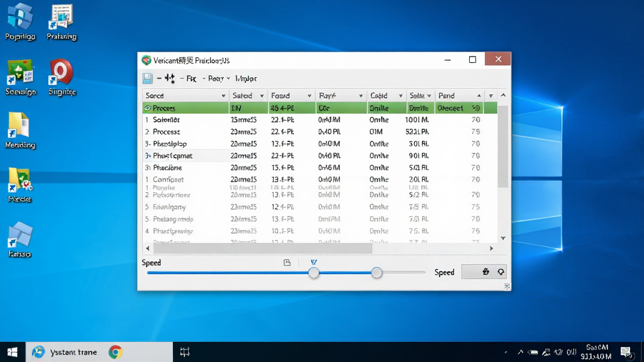The width and height of the screenshot is (644, 362).
Task: Launch Chrome from the taskbar
Action: 116,352
